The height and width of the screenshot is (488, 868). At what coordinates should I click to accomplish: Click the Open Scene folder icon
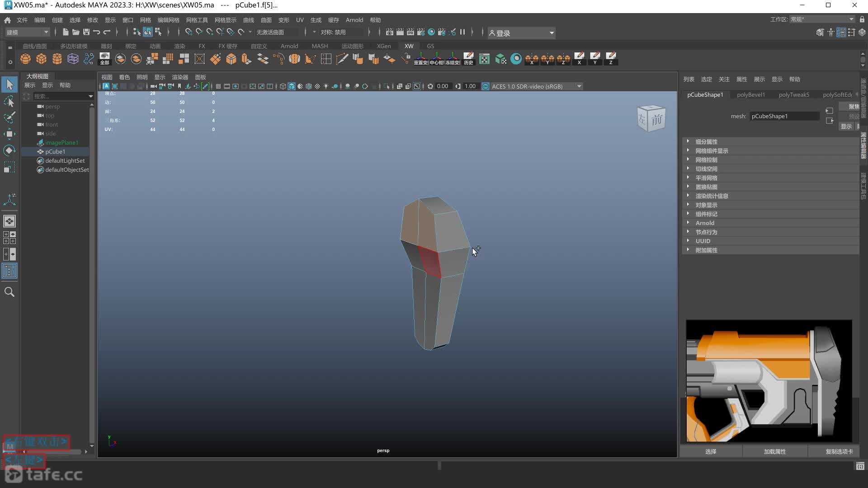click(75, 32)
